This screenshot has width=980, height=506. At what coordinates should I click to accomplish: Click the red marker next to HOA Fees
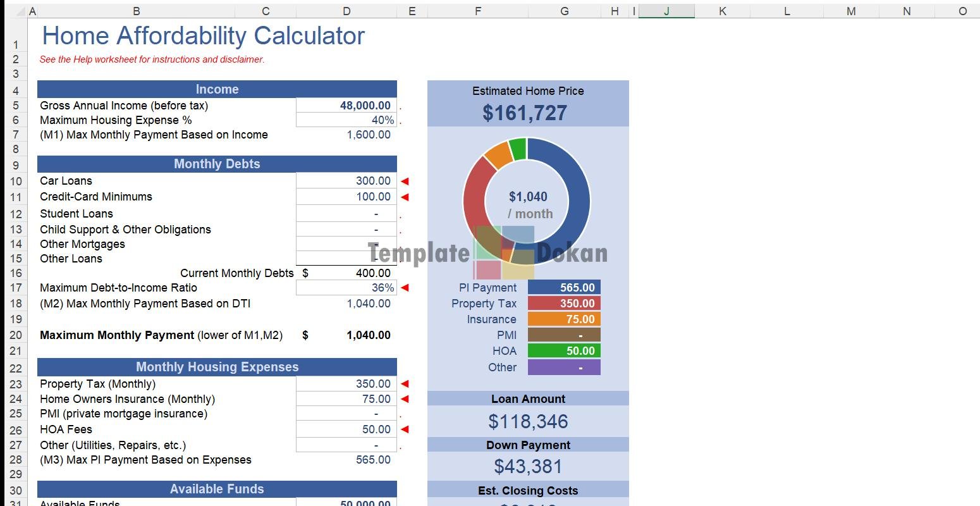click(x=405, y=429)
